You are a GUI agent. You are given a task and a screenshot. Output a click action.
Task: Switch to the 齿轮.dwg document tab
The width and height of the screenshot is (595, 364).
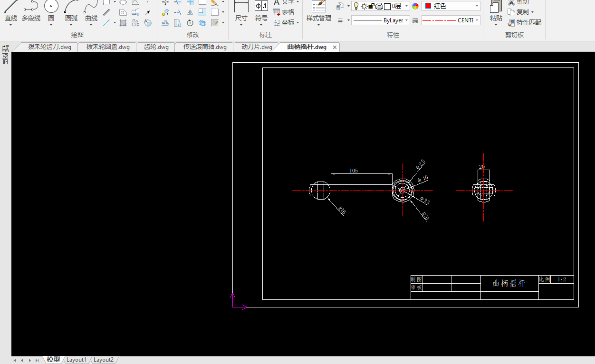click(156, 47)
